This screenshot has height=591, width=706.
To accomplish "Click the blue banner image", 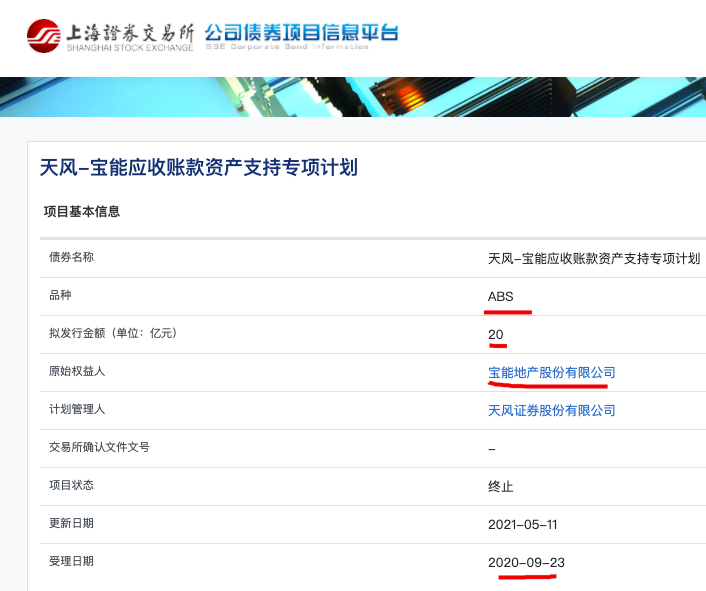I will click(x=353, y=97).
